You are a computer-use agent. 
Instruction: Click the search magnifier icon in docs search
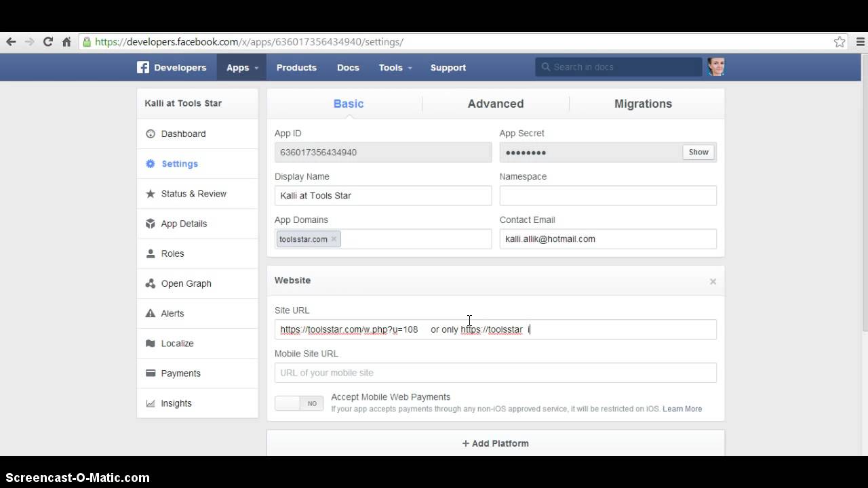(546, 67)
